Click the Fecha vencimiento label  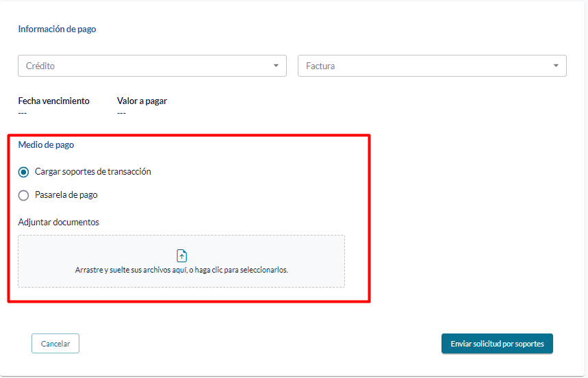(x=53, y=101)
